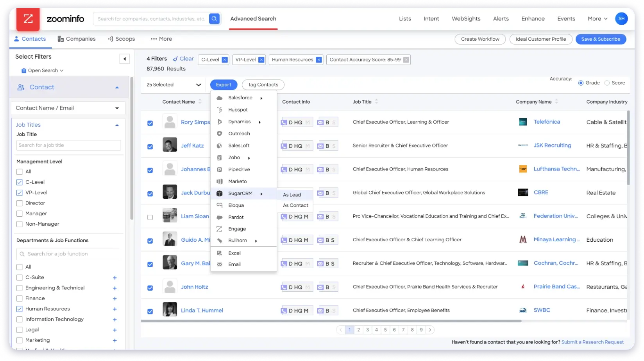
Task: Click the Minaya Learning company logo
Action: (523, 239)
